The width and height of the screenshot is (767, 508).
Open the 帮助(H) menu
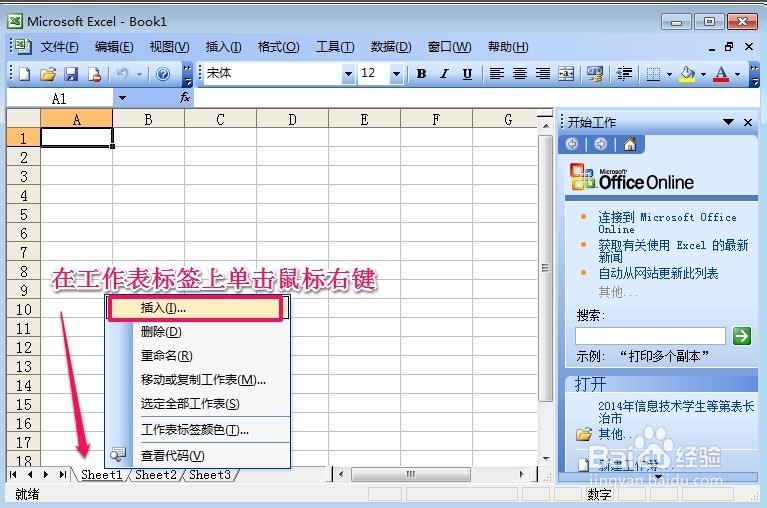(x=508, y=47)
